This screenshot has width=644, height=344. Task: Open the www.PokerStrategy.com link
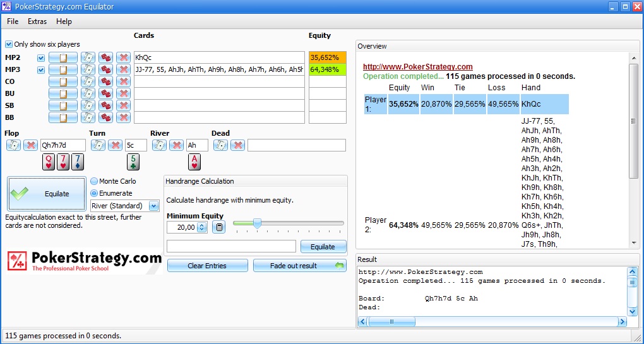pyautogui.click(x=418, y=66)
